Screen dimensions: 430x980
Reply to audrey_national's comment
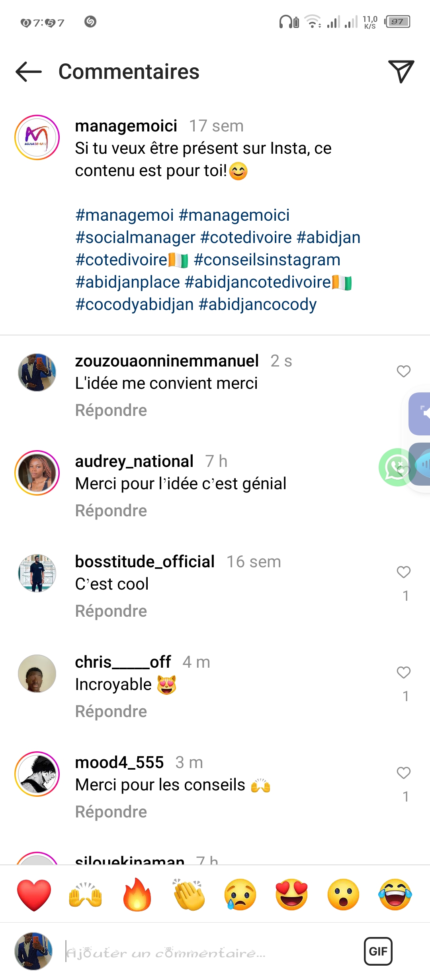111,511
